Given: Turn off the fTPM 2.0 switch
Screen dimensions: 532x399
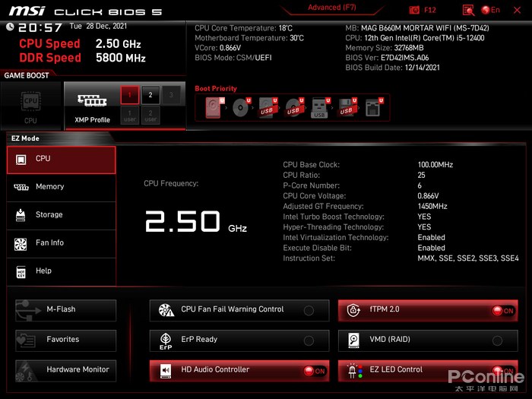Looking at the screenshot, I should pos(503,311).
